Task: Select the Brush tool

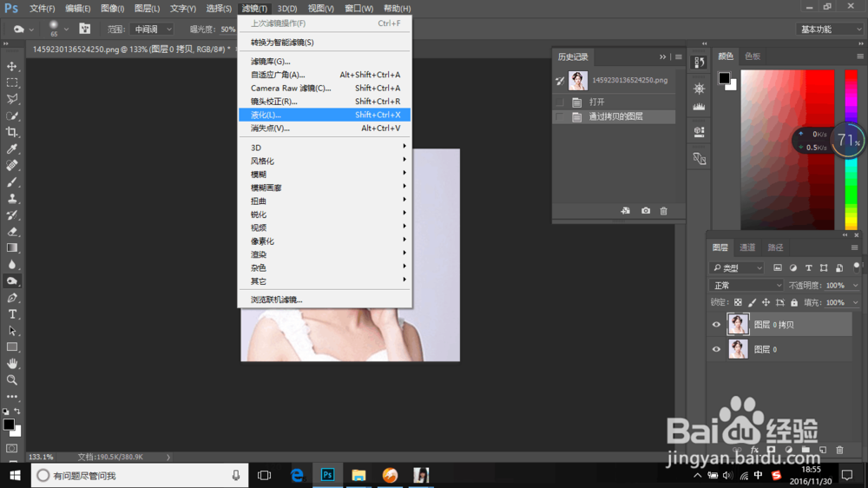Action: 11,181
